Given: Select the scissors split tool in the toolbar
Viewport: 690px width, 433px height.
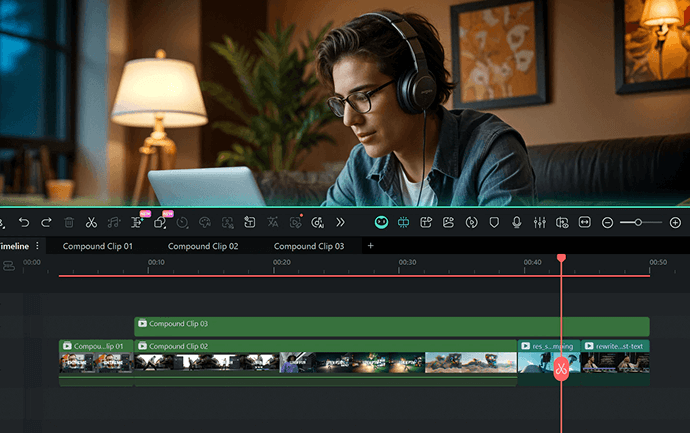Looking at the screenshot, I should tap(91, 223).
